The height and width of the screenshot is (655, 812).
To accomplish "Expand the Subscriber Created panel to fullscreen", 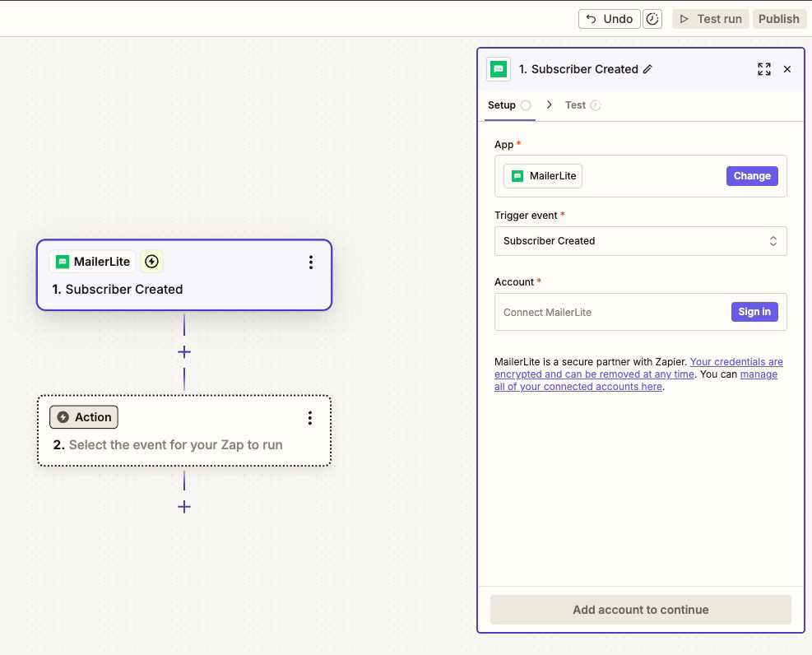I will (x=763, y=69).
